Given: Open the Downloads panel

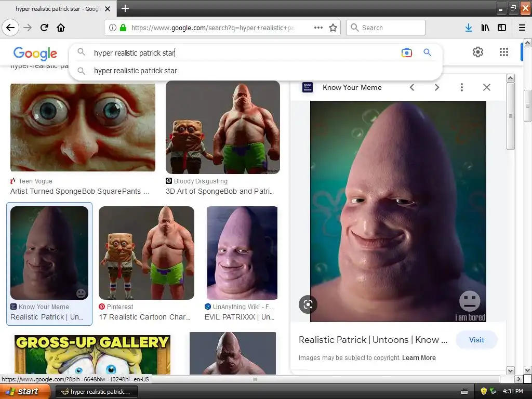Looking at the screenshot, I should coord(468,28).
